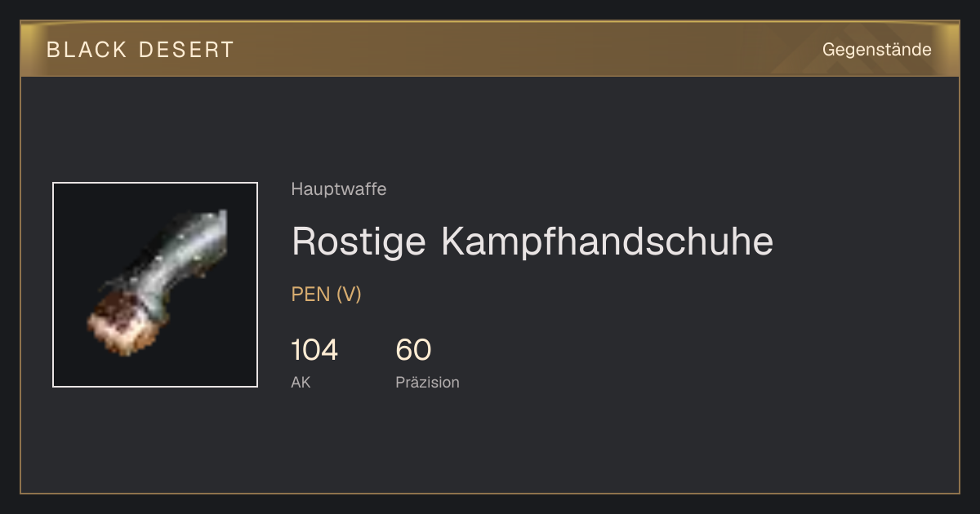Click the Rostige Kampfhandschuhe item name

[532, 241]
